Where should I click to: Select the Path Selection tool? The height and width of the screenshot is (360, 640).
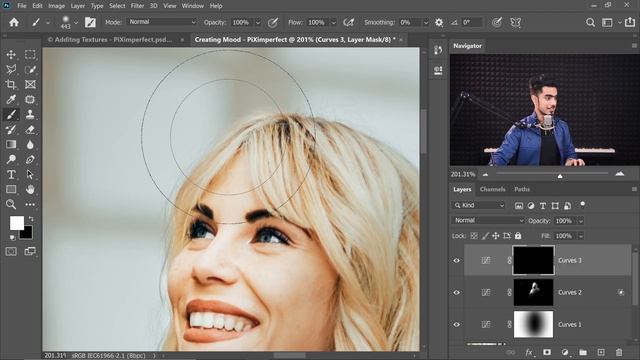coord(30,174)
